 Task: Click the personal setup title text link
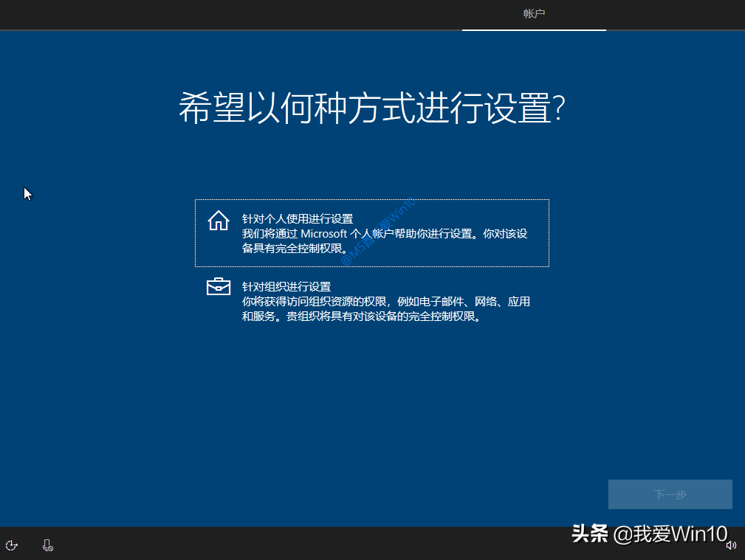pos(296,218)
